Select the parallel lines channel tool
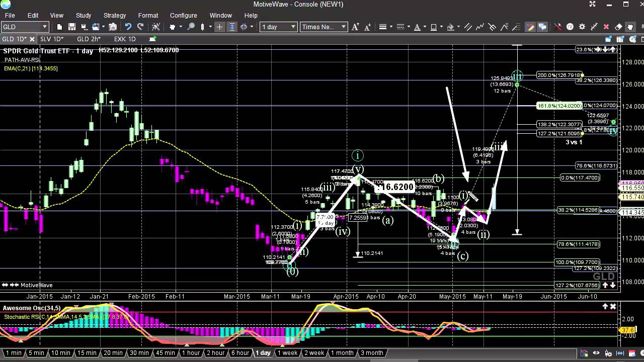The height and width of the screenshot is (362, 644). [x=468, y=27]
